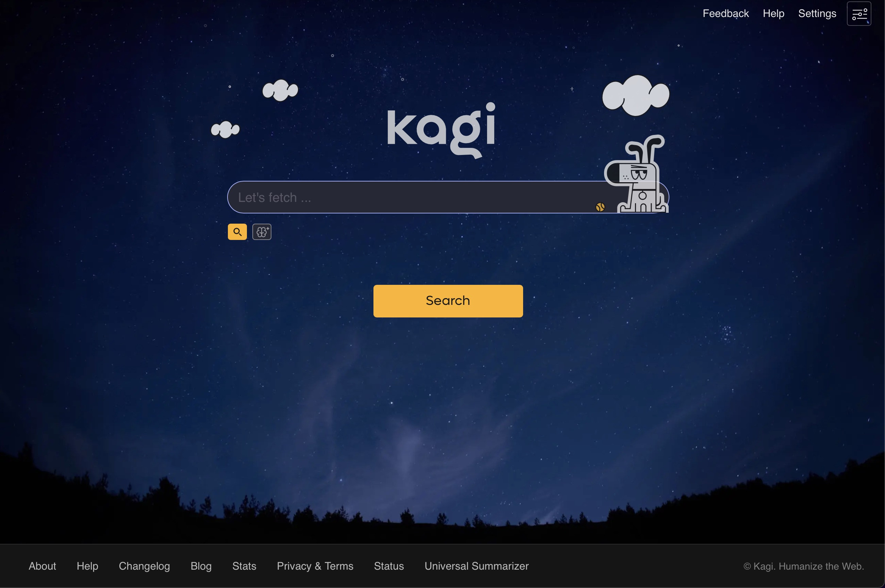885x588 pixels.
Task: Open Feedback in the top bar
Action: pyautogui.click(x=725, y=14)
